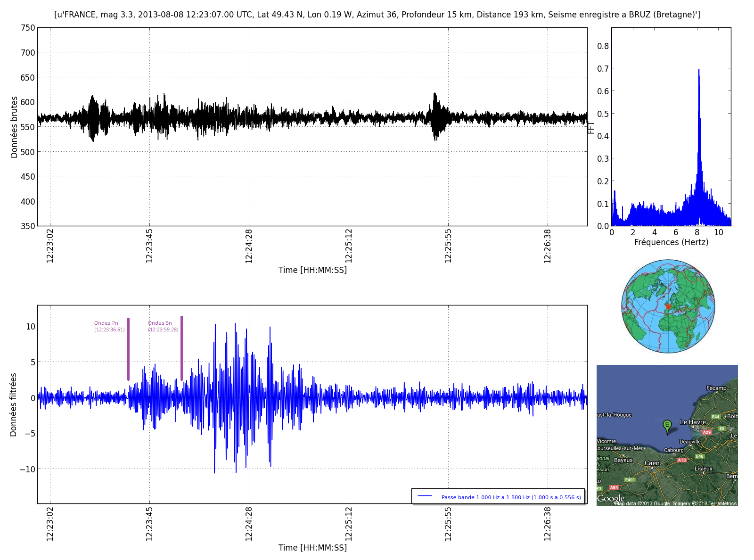Click the Caen city label on the map
Viewport: 754px width, 560px height.
click(652, 463)
